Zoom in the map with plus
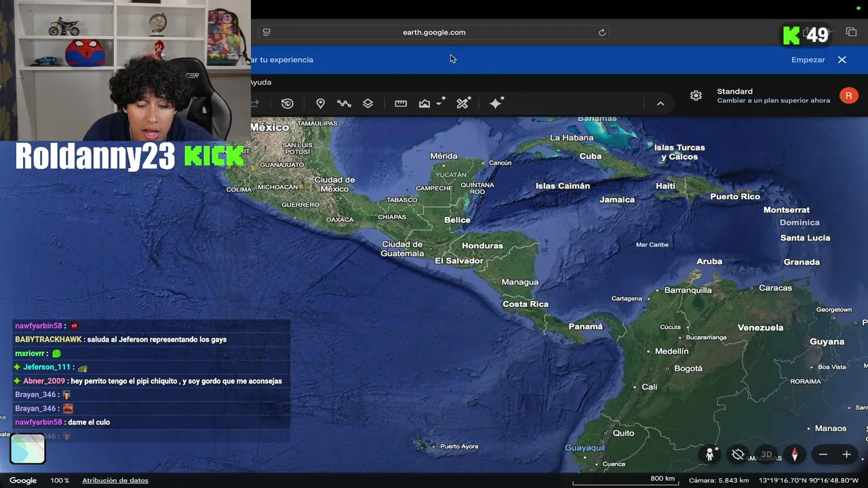 [846, 455]
